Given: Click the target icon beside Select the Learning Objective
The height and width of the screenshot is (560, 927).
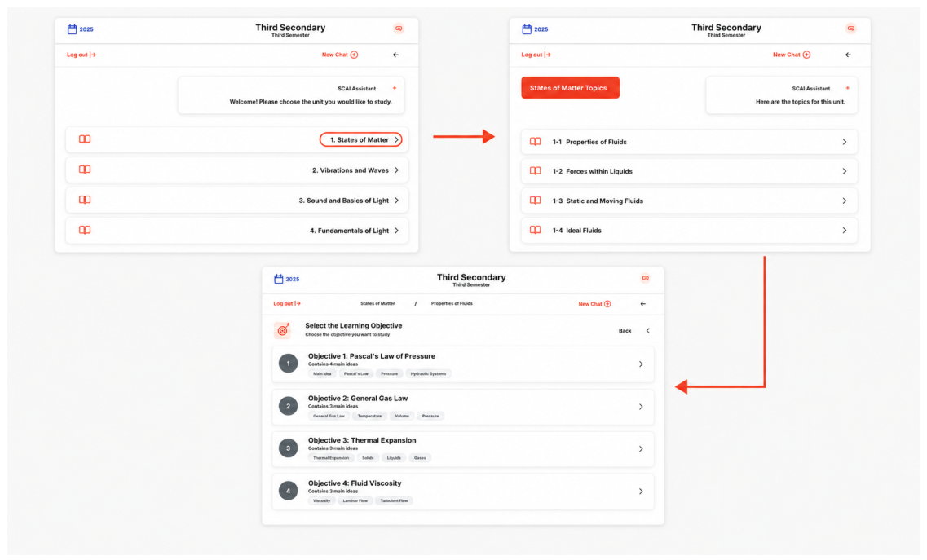Looking at the screenshot, I should click(283, 330).
